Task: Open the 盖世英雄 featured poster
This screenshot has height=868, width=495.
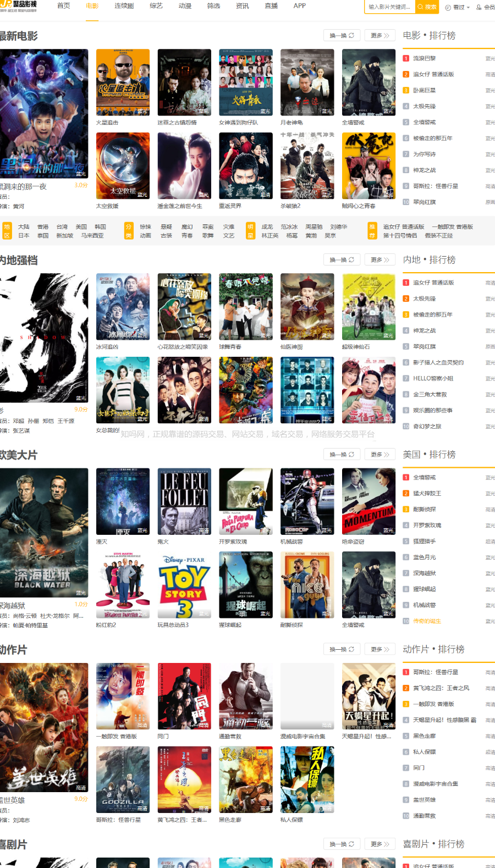Action: [x=44, y=727]
